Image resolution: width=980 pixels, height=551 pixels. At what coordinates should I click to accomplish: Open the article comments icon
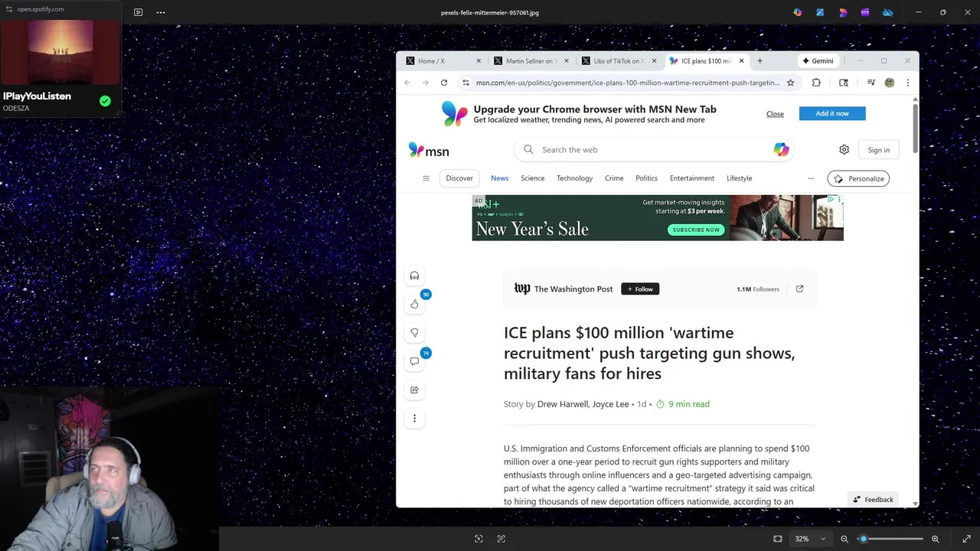[414, 361]
